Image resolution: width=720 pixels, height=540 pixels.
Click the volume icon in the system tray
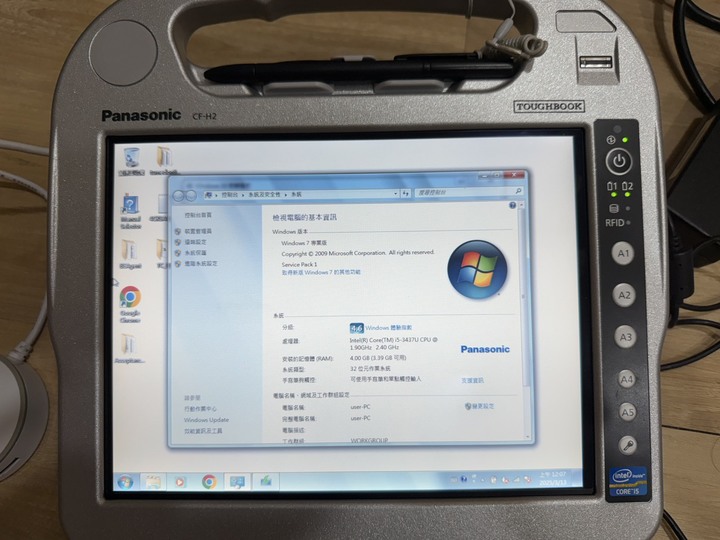(528, 479)
